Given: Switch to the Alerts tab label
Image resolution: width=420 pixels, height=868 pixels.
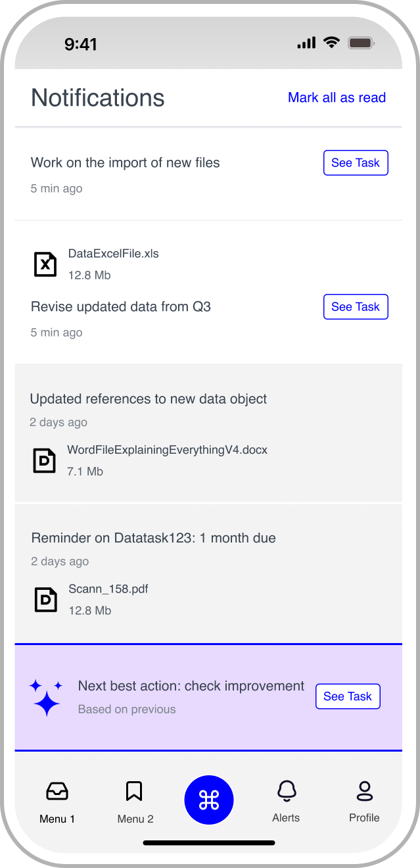Looking at the screenshot, I should click(x=286, y=818).
